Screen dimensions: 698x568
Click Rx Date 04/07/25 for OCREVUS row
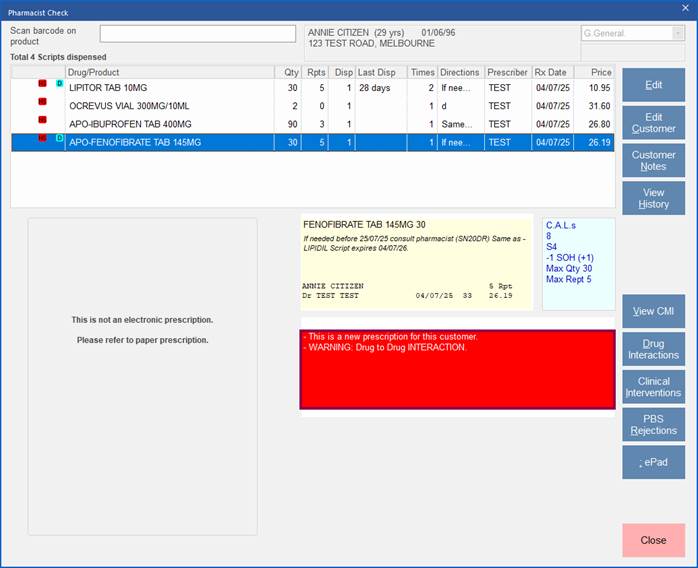[553, 106]
